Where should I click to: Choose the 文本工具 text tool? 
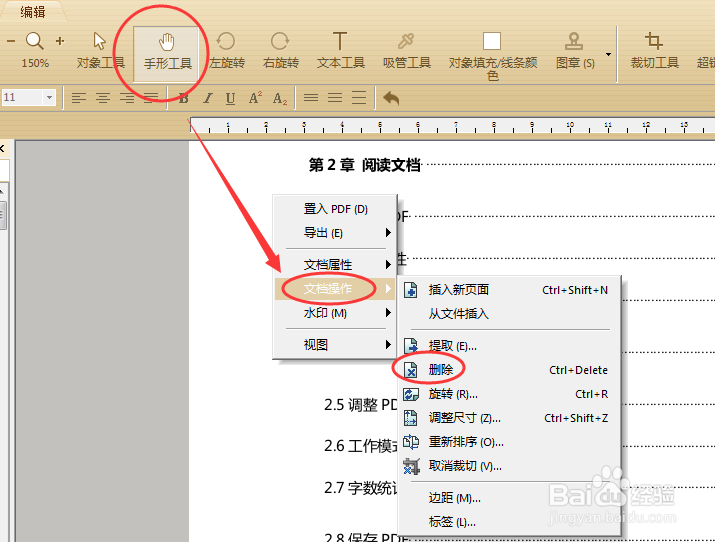340,50
